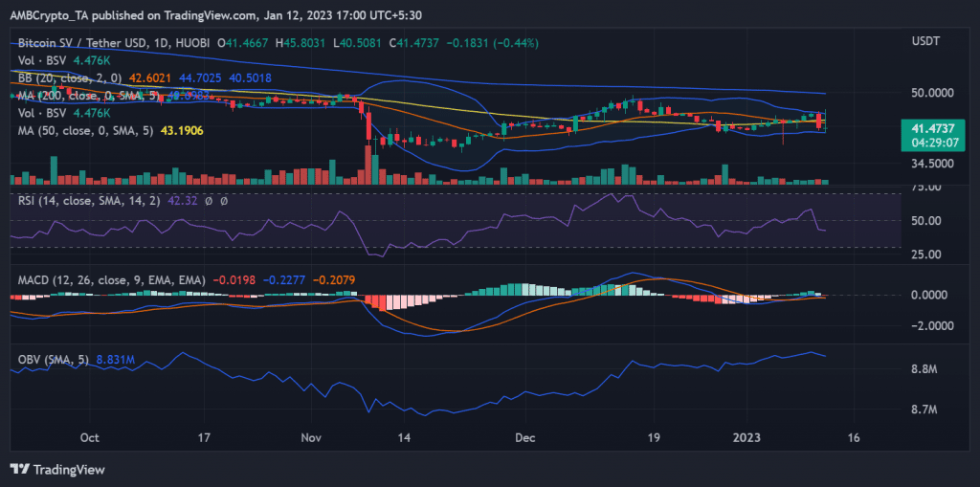Click the 25.00 RSI axis level
This screenshot has height=487, width=980.
927,255
